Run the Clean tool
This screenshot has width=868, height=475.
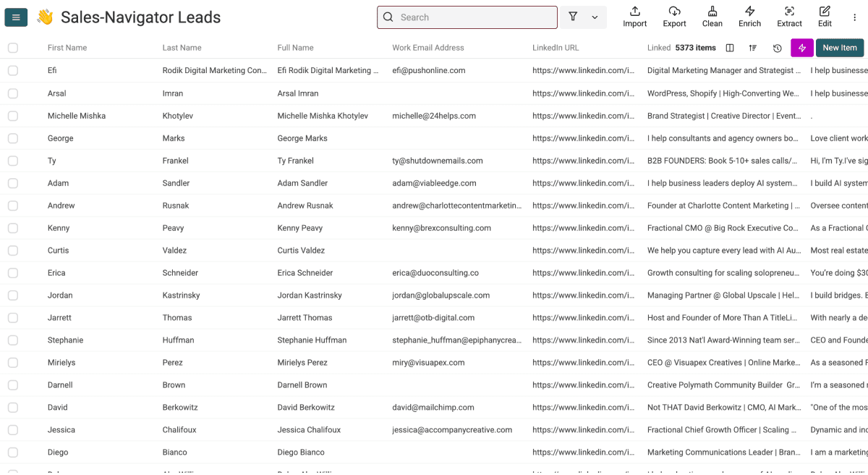point(712,17)
